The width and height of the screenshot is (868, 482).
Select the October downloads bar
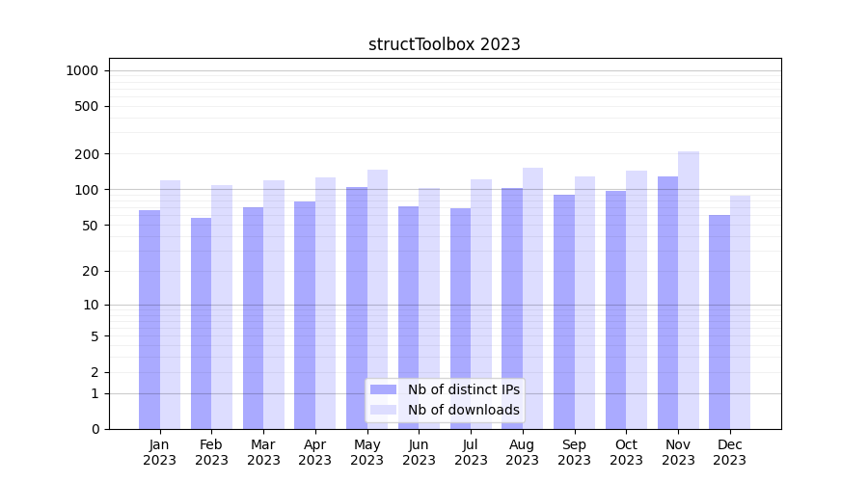[637, 299]
